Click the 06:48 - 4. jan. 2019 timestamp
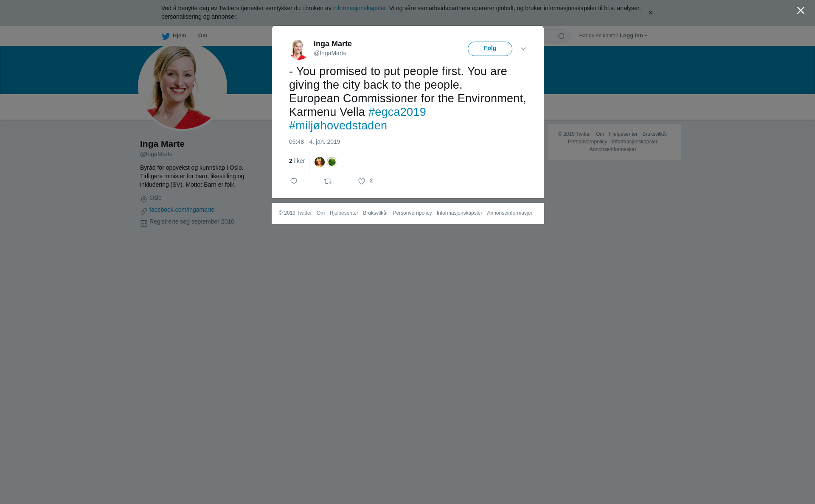 (315, 142)
